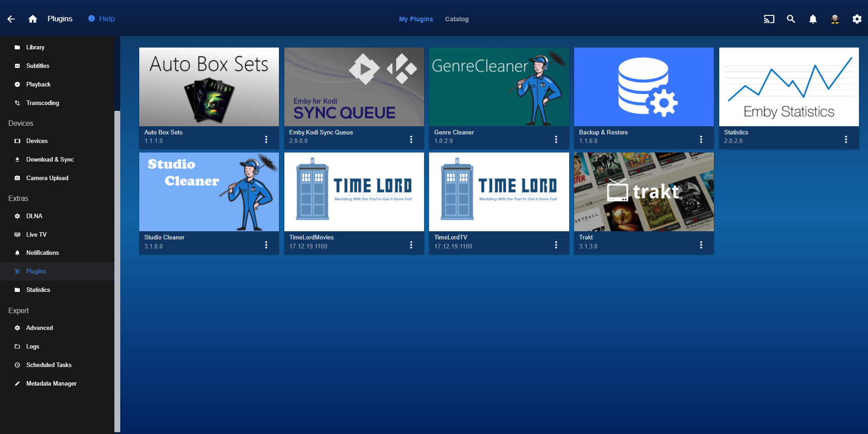Click the Plugins cart icon
Image resolution: width=868 pixels, height=434 pixels.
pos(17,271)
